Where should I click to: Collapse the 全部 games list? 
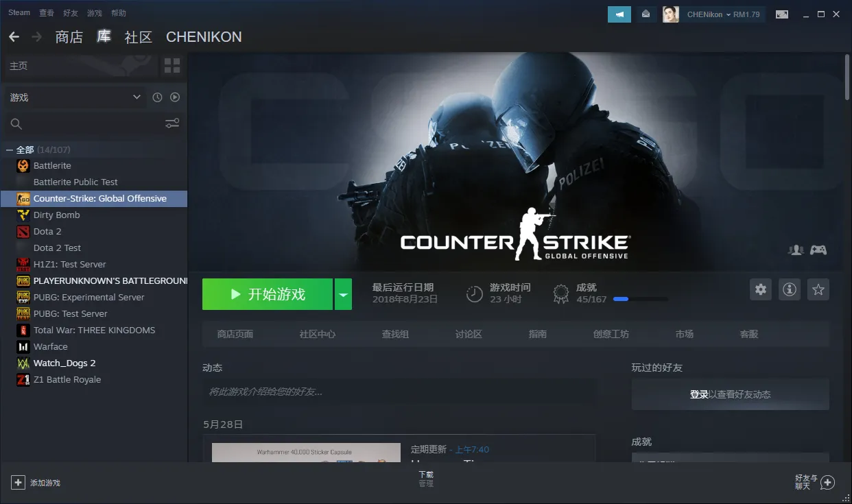click(10, 149)
